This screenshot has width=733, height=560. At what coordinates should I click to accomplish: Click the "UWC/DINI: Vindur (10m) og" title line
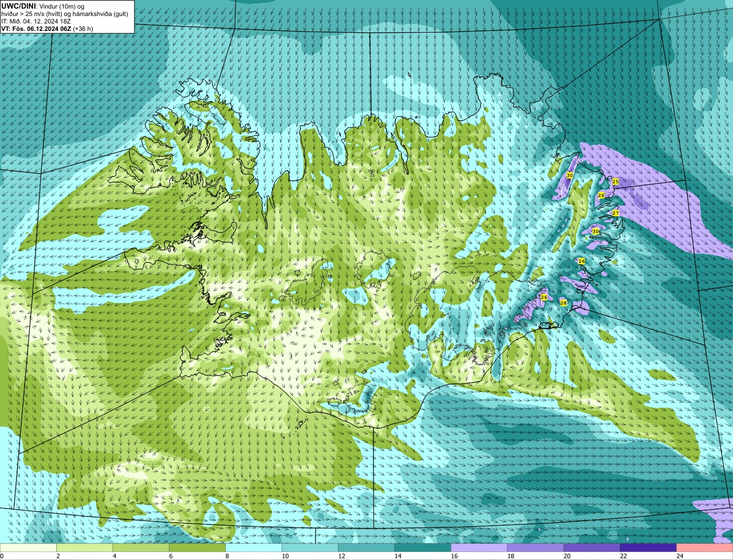43,6
